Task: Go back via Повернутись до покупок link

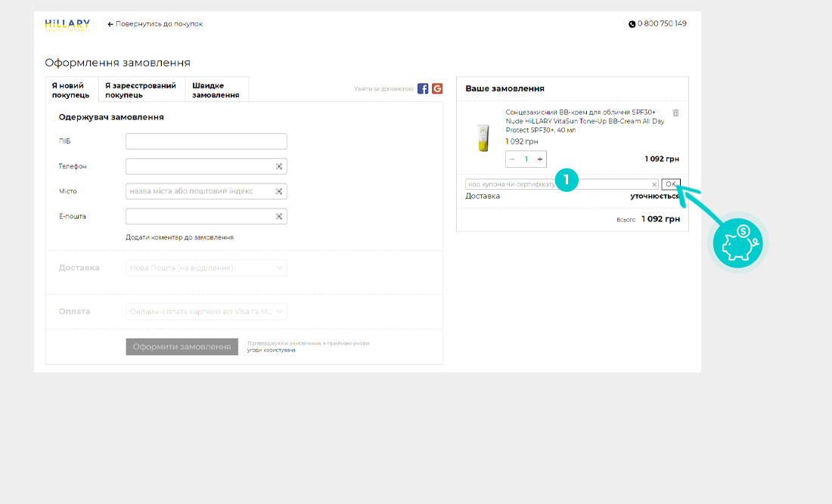Action: coord(155,24)
